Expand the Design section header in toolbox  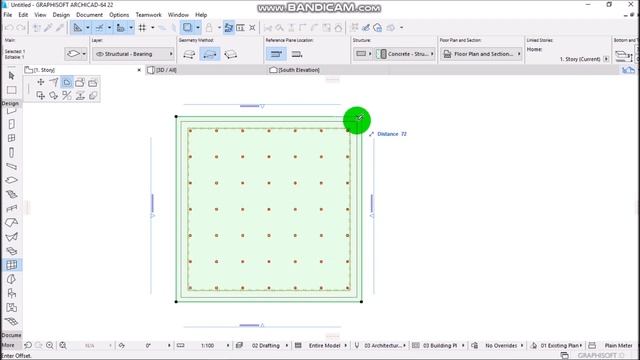click(11, 103)
